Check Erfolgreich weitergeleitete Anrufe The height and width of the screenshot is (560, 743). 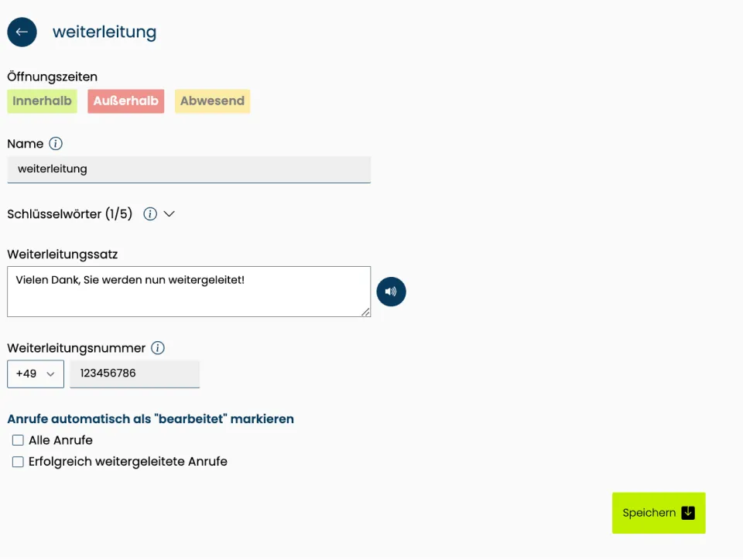[18, 462]
